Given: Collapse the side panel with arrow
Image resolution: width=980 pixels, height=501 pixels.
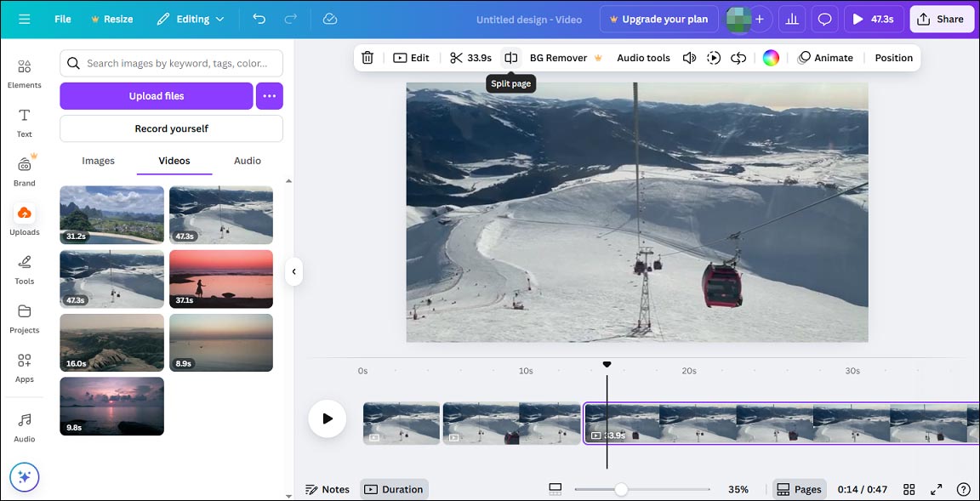Looking at the screenshot, I should [293, 271].
